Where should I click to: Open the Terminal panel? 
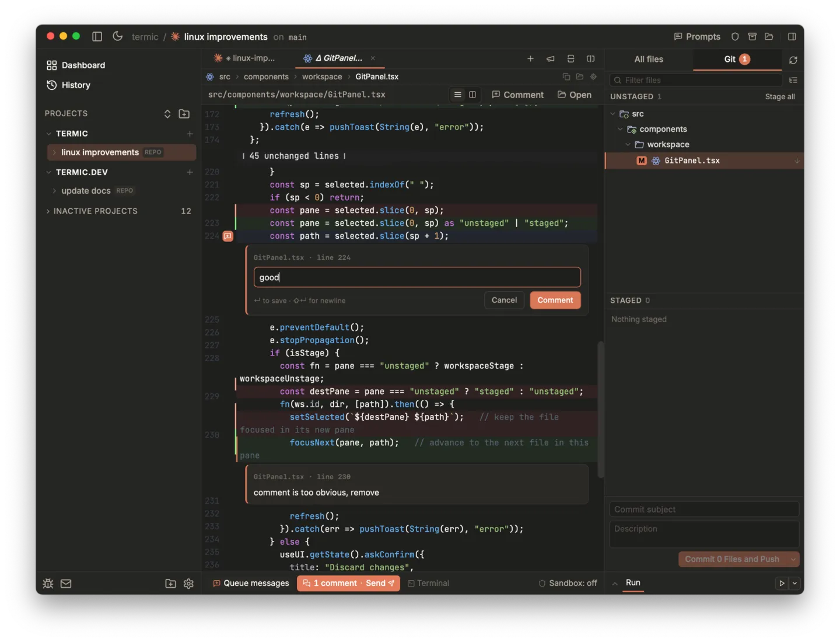[428, 583]
